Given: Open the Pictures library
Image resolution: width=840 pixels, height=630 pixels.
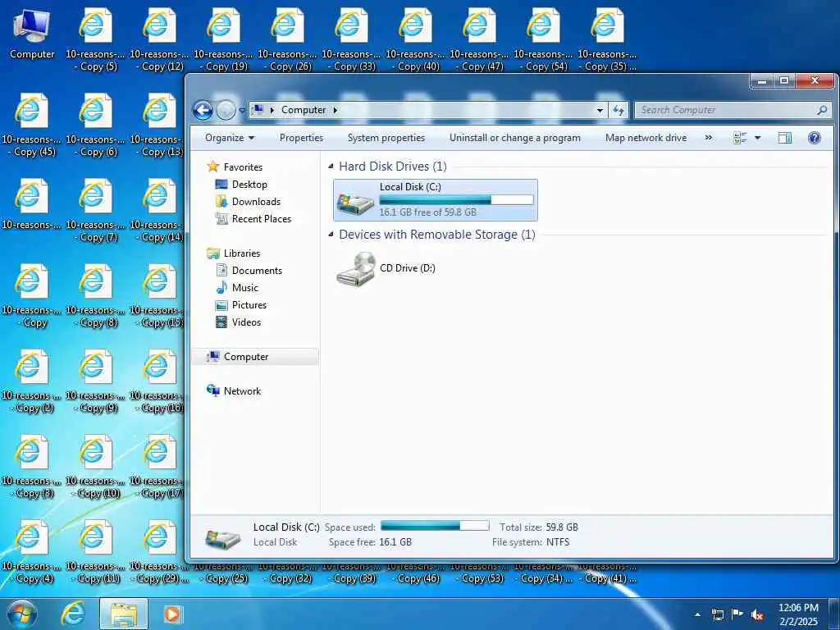Looking at the screenshot, I should coord(240,305).
